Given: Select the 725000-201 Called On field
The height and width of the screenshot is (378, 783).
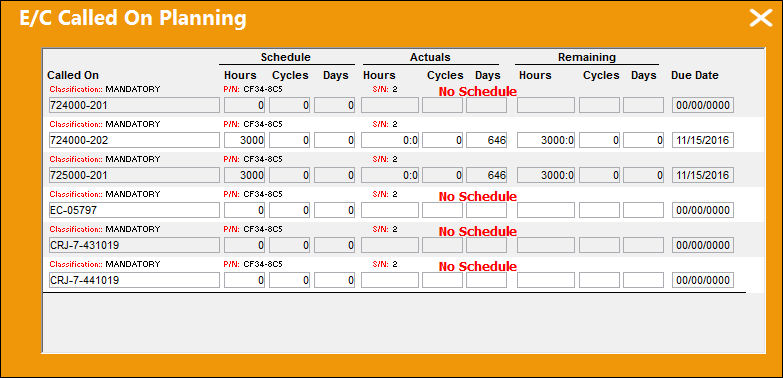Looking at the screenshot, I should 134,175.
